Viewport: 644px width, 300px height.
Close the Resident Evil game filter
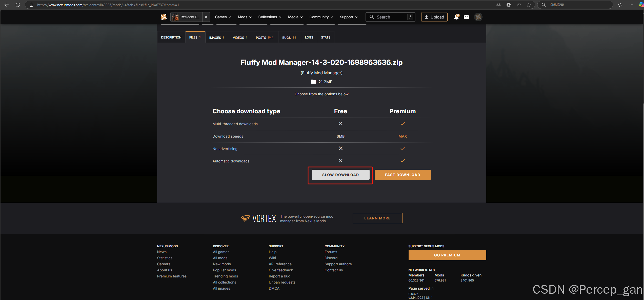click(x=206, y=17)
